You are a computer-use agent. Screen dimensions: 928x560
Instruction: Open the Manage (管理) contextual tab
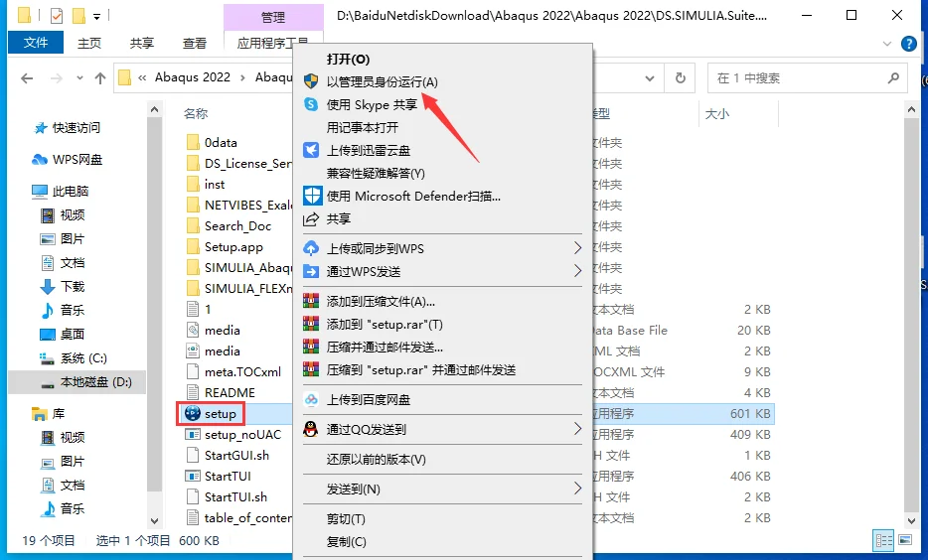pyautogui.click(x=273, y=17)
